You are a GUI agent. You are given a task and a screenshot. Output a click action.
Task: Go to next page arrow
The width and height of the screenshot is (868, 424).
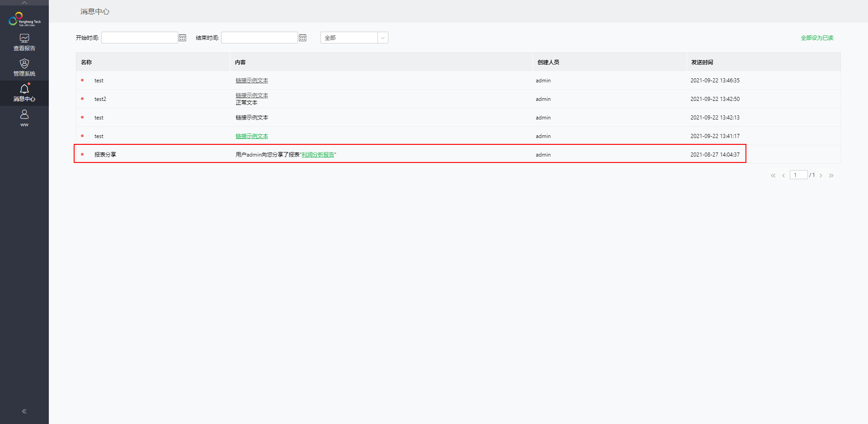(821, 175)
